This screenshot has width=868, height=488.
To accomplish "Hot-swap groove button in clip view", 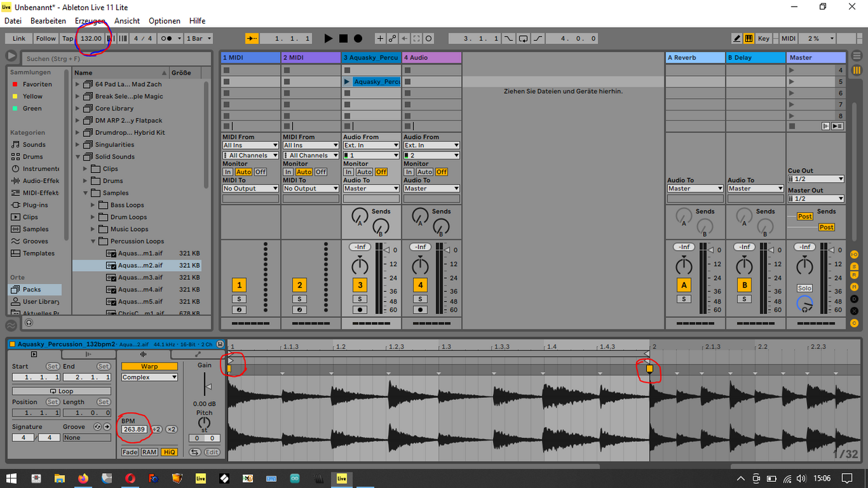I will click(x=98, y=427).
